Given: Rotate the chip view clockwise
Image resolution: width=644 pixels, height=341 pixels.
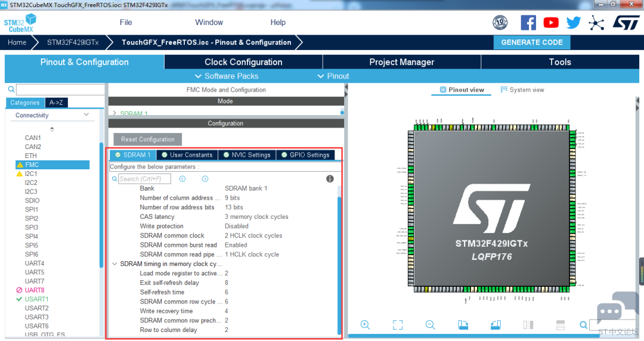Looking at the screenshot, I should click(463, 325).
